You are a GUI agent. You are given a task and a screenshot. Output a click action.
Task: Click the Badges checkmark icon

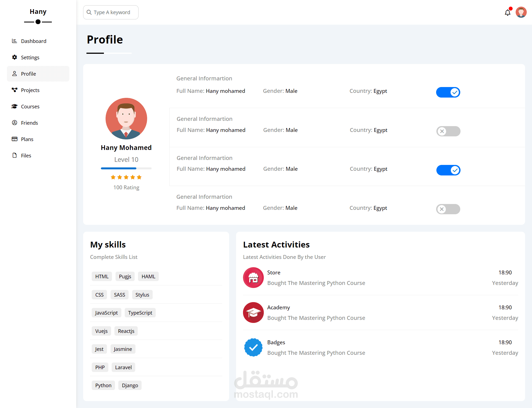click(x=253, y=347)
